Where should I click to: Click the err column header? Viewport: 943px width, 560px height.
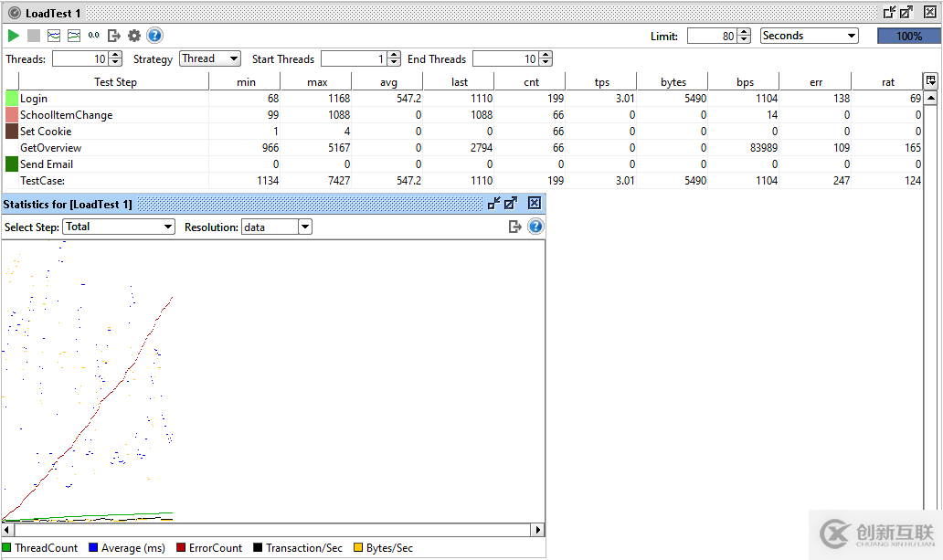(x=815, y=82)
